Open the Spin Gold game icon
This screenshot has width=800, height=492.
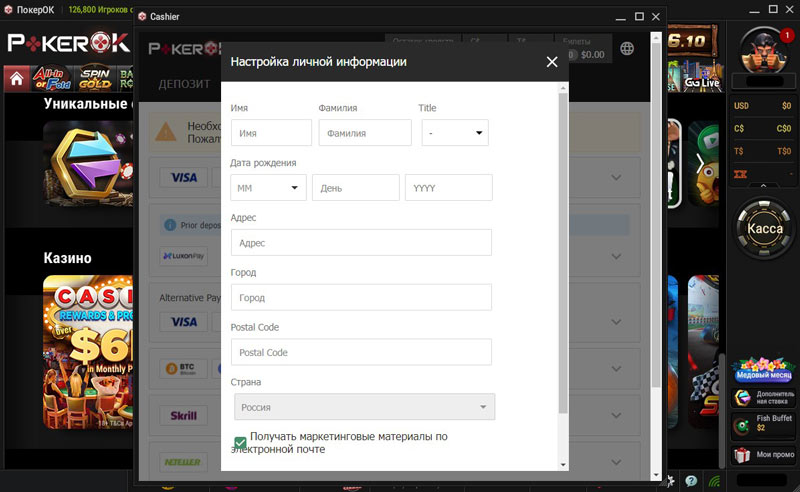[95, 79]
